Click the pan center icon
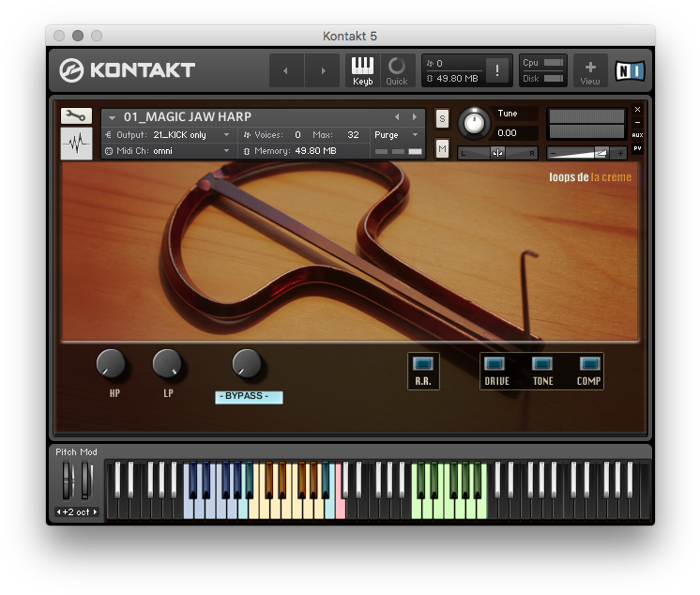Screen dimensions: 700x595 coord(497,153)
